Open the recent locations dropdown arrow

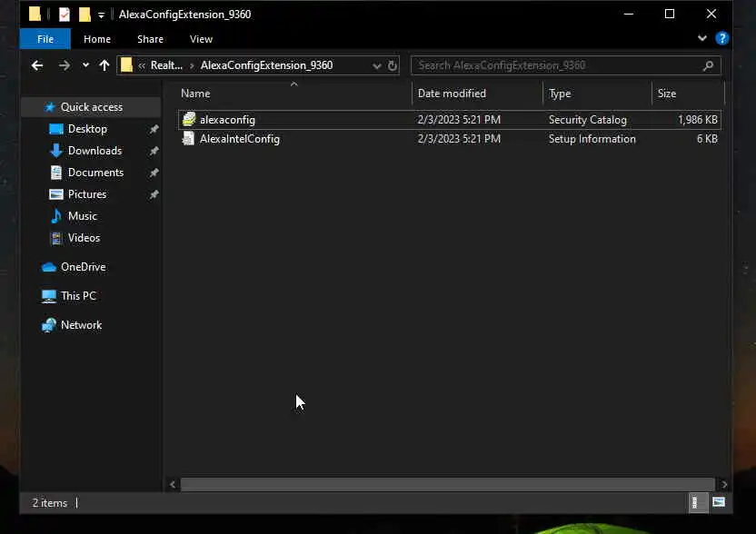[x=85, y=64]
